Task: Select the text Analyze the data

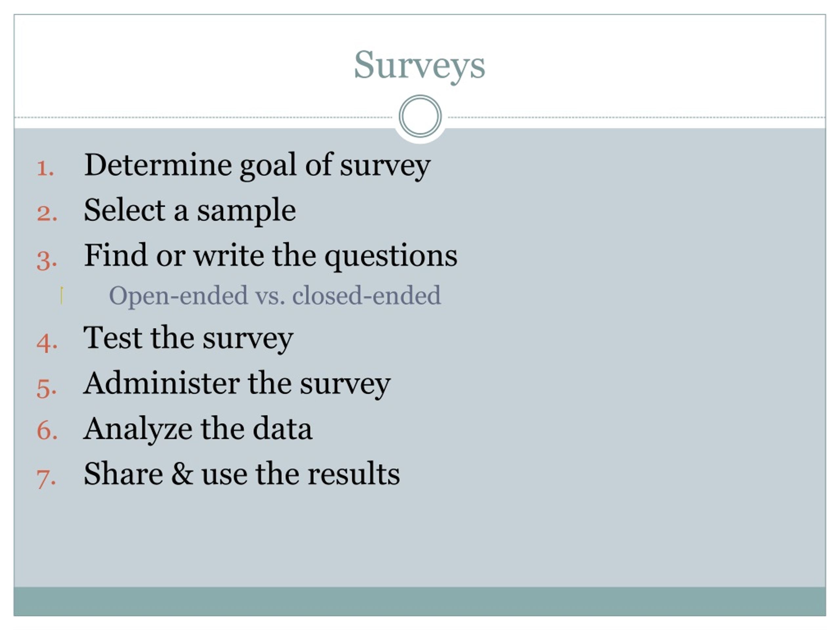Action: [x=198, y=429]
